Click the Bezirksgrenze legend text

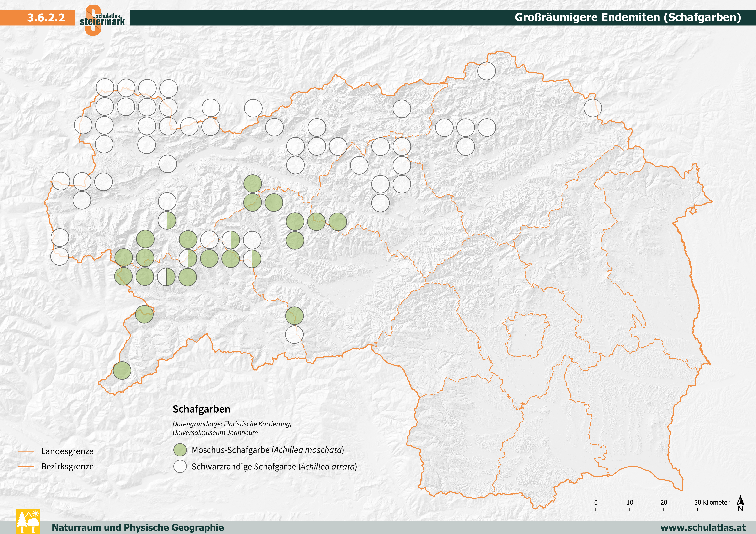pos(67,466)
